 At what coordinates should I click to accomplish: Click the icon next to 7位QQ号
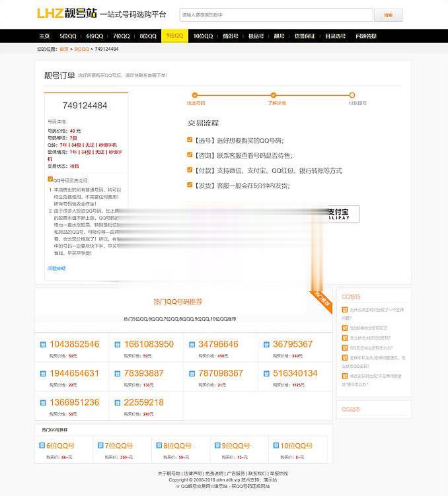click(x=100, y=445)
